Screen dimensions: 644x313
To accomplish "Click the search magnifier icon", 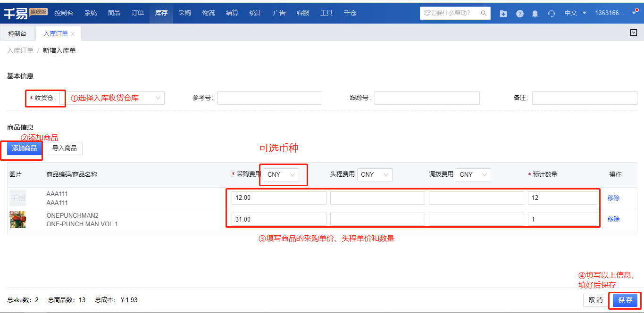I will (484, 13).
